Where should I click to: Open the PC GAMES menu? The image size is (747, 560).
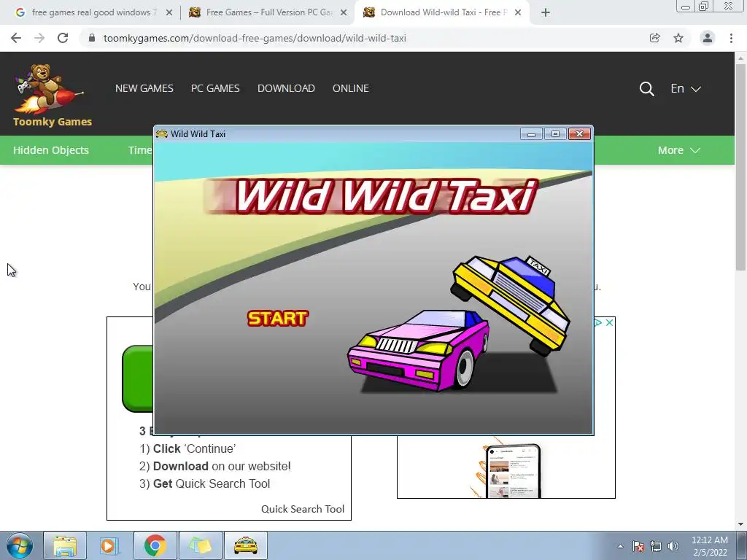pos(215,88)
